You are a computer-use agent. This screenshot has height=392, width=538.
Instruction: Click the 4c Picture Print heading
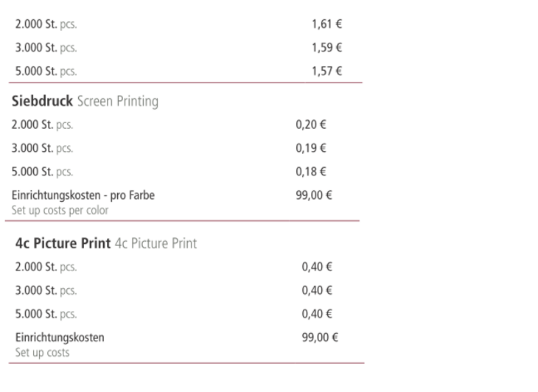(x=106, y=243)
